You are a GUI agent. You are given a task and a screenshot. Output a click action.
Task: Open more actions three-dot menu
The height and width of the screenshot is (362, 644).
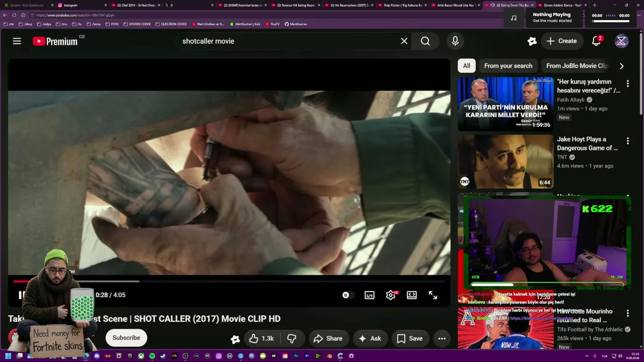coord(442,338)
